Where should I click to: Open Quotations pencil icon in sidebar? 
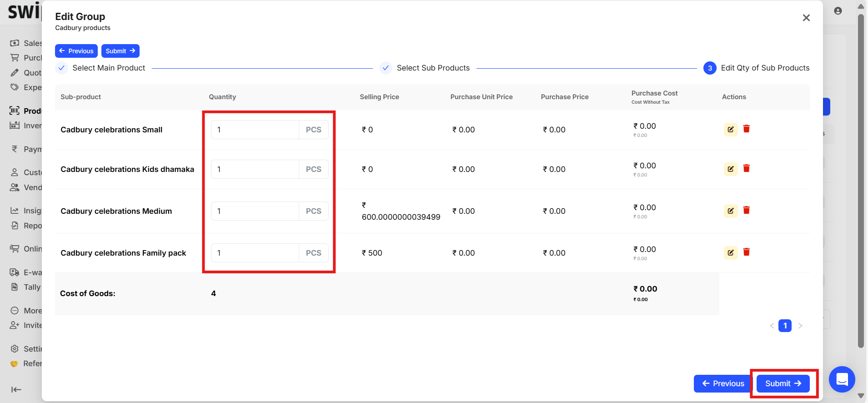(x=15, y=73)
